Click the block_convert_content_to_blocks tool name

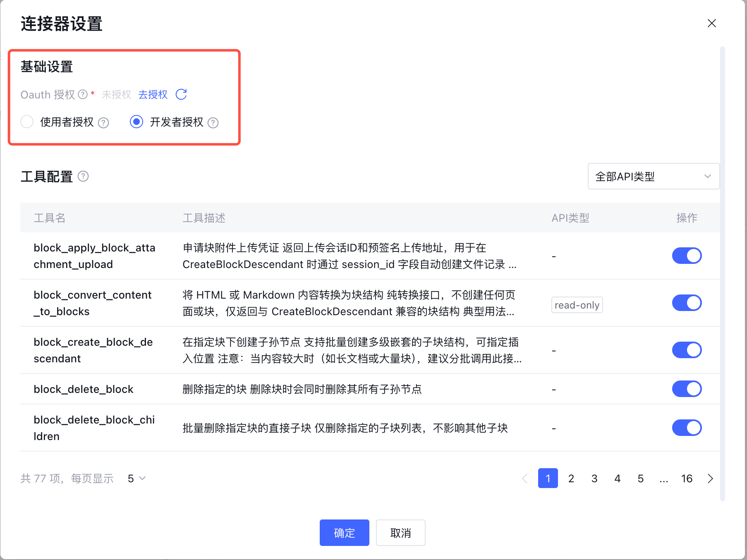coord(93,303)
